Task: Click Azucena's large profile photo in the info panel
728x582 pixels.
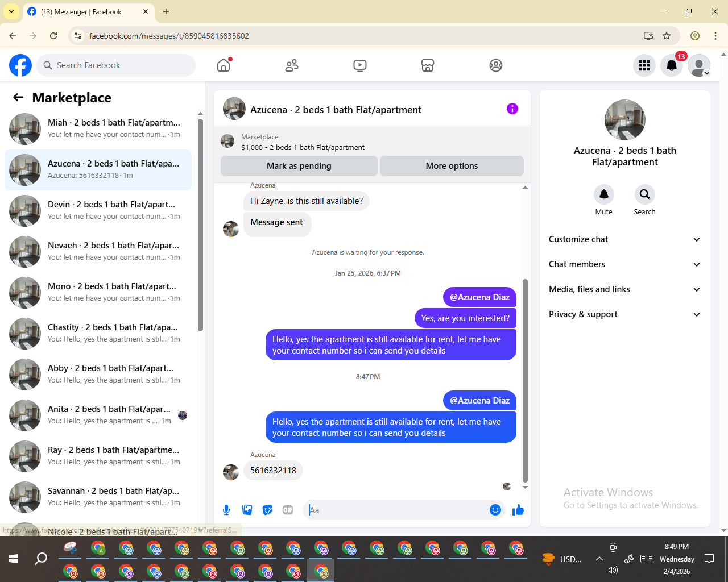Action: pos(625,120)
